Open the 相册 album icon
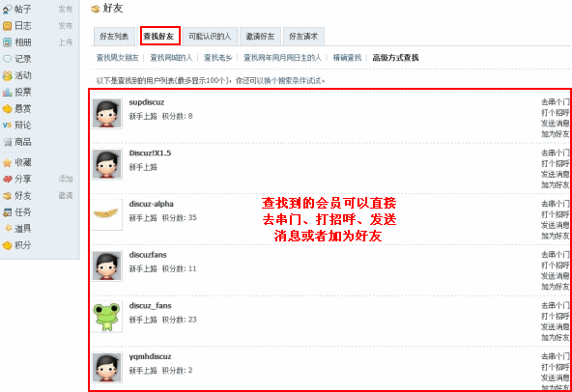Viewport: 572px width, 392px height. coord(8,42)
